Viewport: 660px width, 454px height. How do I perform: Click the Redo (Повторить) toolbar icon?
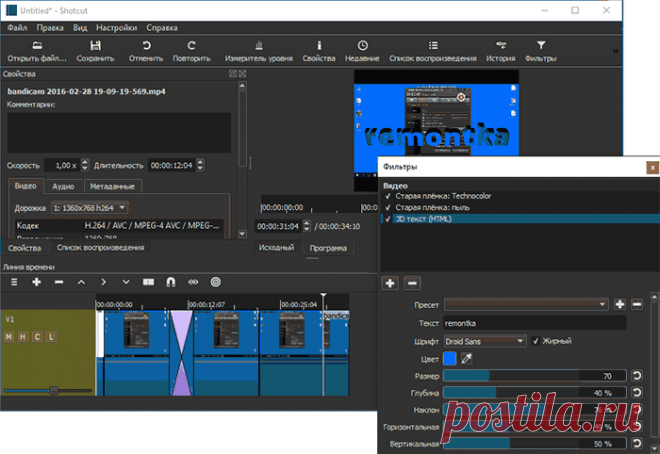click(x=192, y=45)
